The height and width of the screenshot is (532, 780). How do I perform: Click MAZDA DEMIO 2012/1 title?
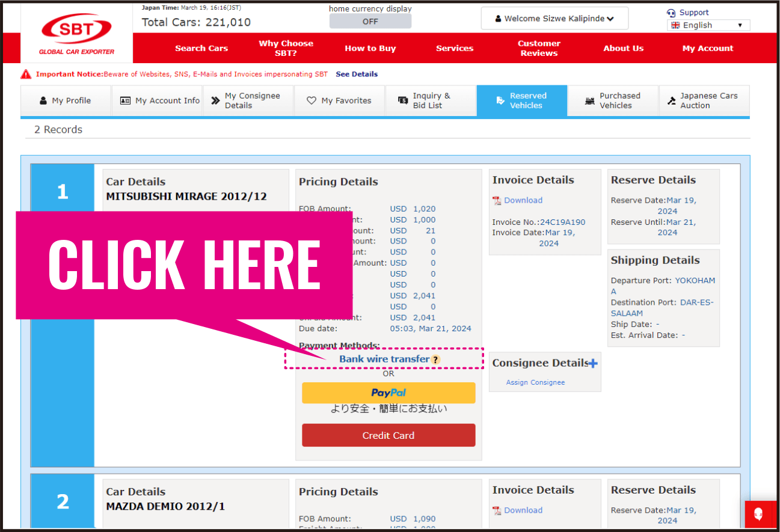[x=165, y=506]
